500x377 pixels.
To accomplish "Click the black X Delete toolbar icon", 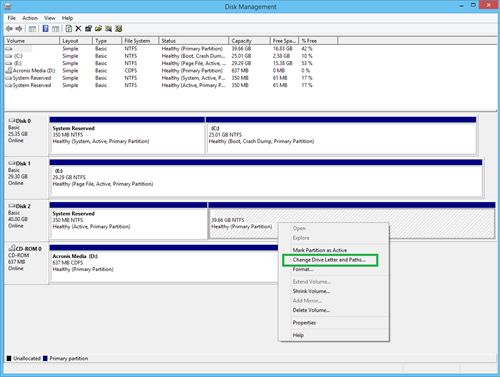I will click(x=78, y=29).
